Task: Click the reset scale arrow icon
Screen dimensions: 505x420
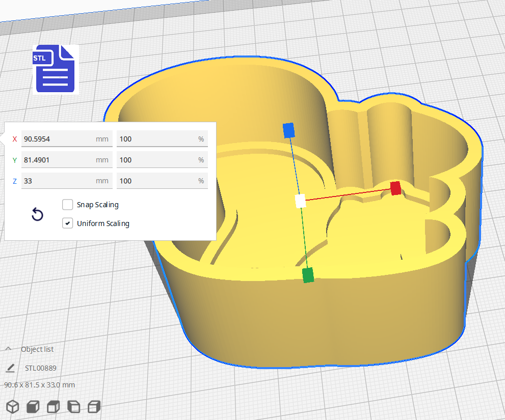Action: click(37, 214)
